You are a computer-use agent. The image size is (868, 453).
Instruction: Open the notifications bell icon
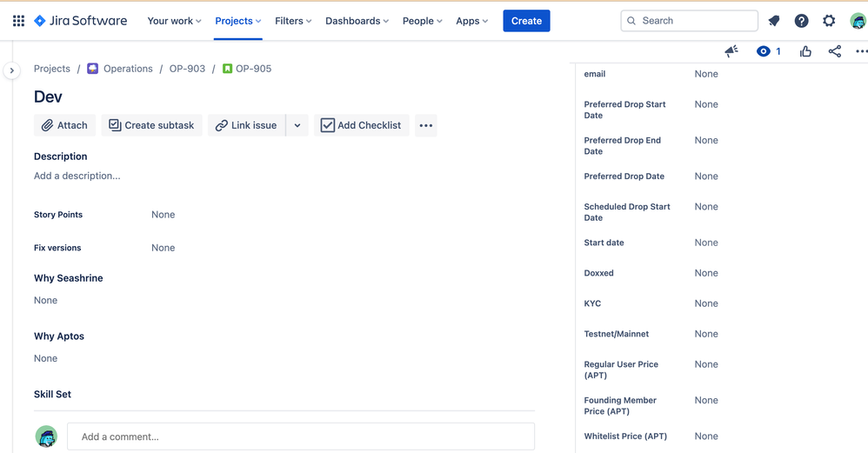click(x=774, y=21)
